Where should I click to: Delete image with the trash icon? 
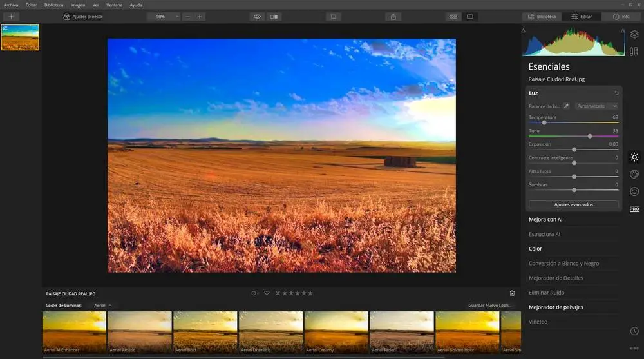pyautogui.click(x=512, y=293)
